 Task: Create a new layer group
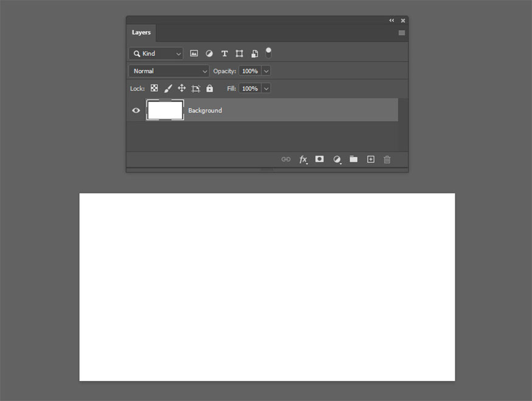pyautogui.click(x=353, y=159)
